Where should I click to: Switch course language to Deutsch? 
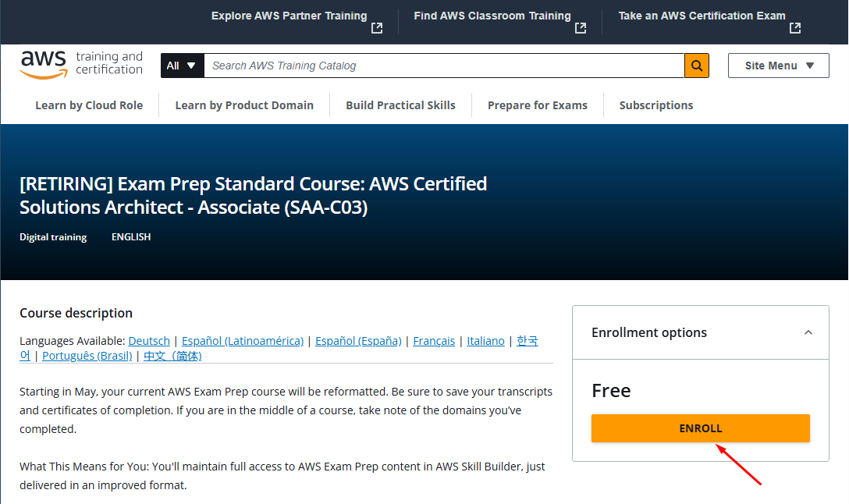[x=149, y=341]
